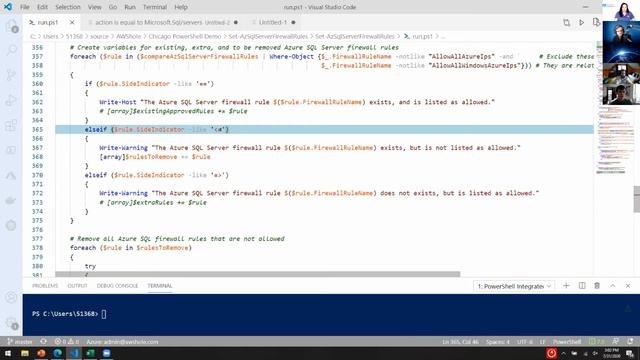Click the feedback icon in status bar
Image resolution: width=640 pixels, height=360 pixels.
click(x=616, y=342)
